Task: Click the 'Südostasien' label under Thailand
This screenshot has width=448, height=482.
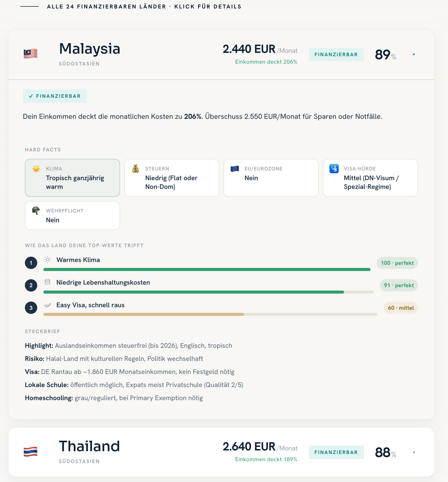Action: tap(79, 461)
